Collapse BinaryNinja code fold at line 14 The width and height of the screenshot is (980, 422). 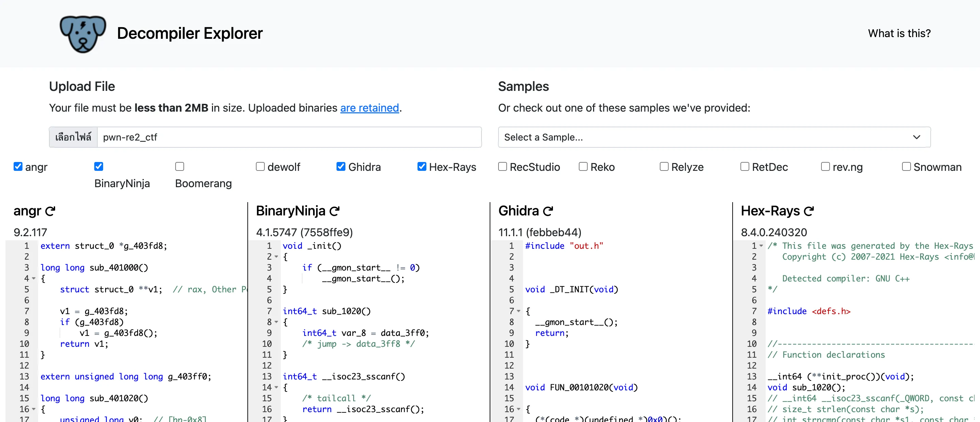point(277,387)
